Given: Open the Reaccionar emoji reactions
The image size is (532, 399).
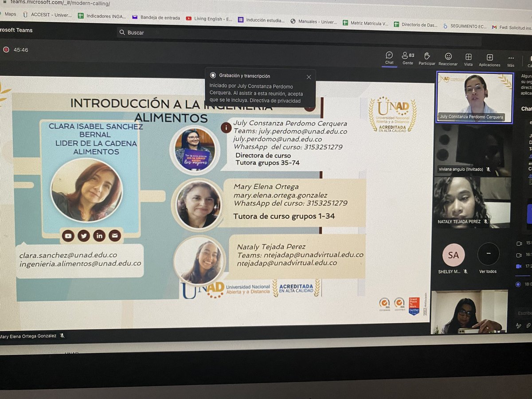Looking at the screenshot, I should [448, 59].
